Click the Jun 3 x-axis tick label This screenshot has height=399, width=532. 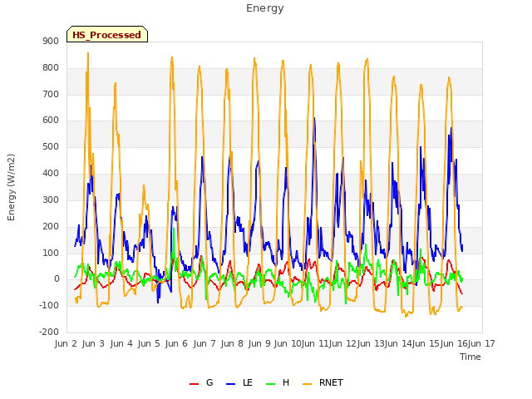tap(93, 343)
